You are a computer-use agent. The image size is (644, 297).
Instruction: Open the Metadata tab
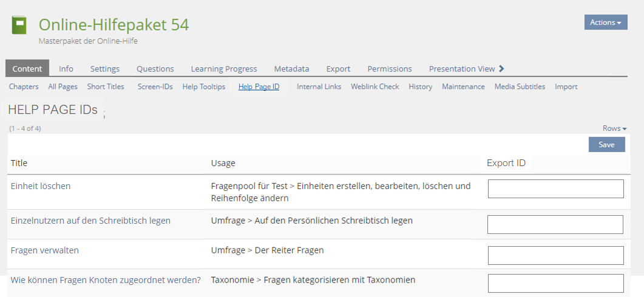[291, 68]
